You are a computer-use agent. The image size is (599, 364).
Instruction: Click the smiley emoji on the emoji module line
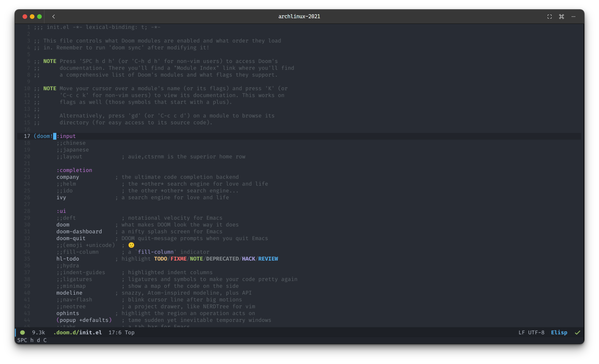pyautogui.click(x=131, y=245)
